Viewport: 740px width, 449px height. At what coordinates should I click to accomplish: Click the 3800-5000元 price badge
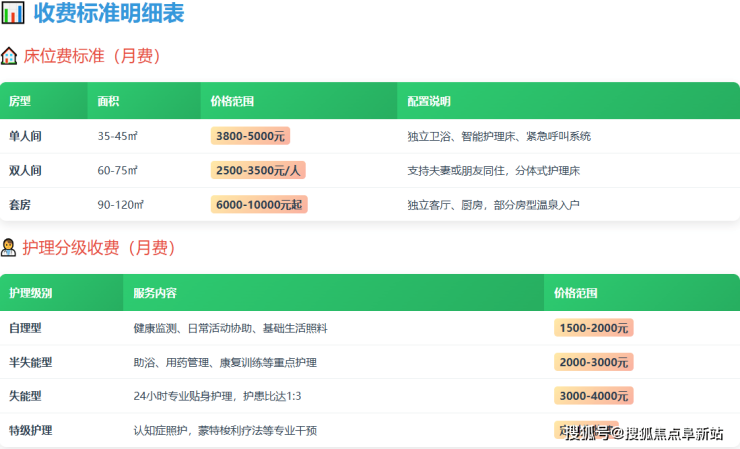tap(250, 136)
